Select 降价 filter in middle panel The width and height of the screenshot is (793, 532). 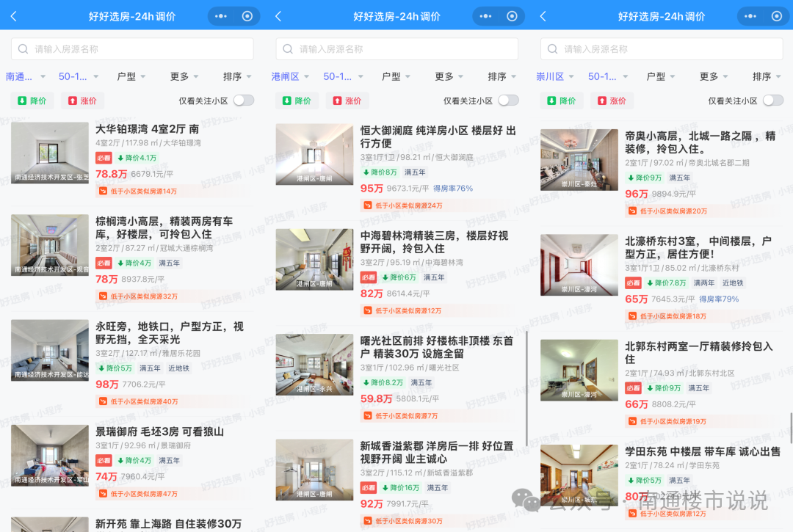point(297,101)
